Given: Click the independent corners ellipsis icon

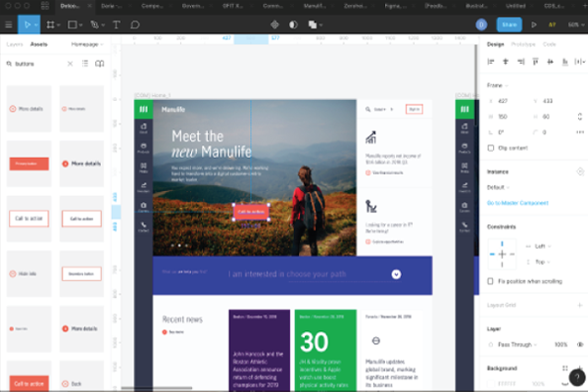Looking at the screenshot, I should pos(580,132).
